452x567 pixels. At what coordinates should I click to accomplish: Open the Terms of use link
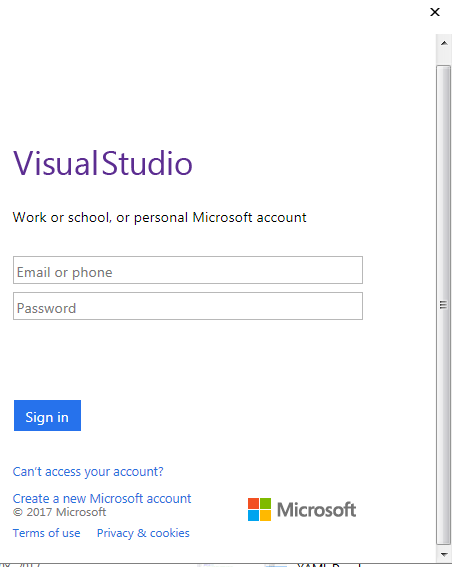pos(46,533)
